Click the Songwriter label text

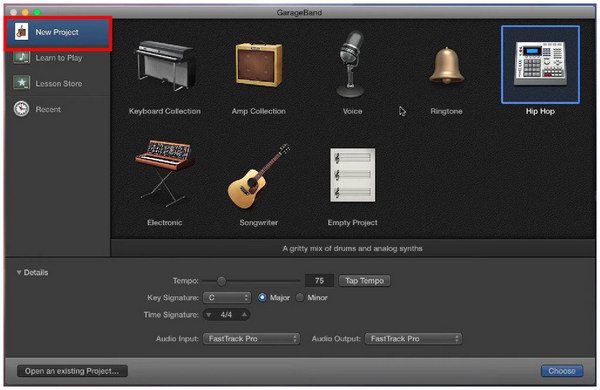259,223
